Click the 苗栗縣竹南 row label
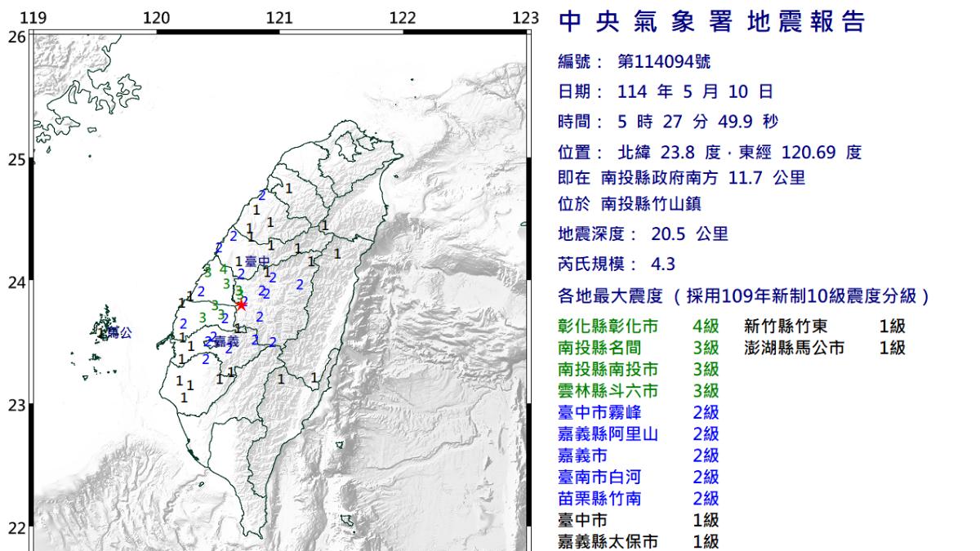 600,498
